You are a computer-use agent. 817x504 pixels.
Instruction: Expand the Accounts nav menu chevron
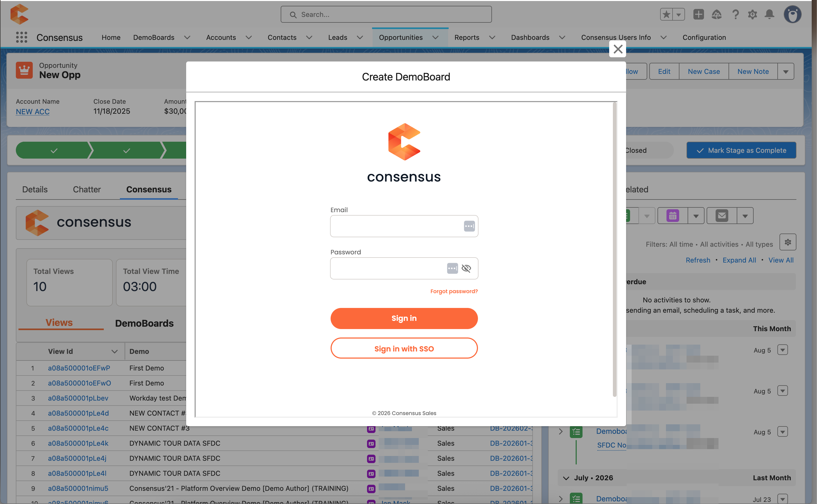pos(249,37)
